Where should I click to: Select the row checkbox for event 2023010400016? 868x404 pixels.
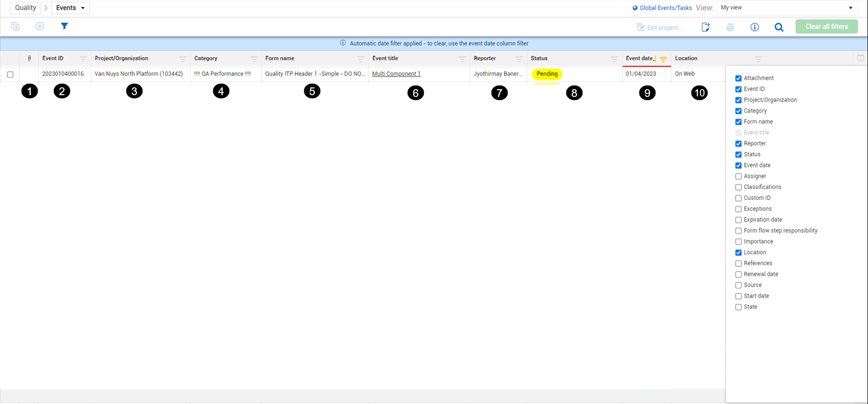click(x=10, y=74)
